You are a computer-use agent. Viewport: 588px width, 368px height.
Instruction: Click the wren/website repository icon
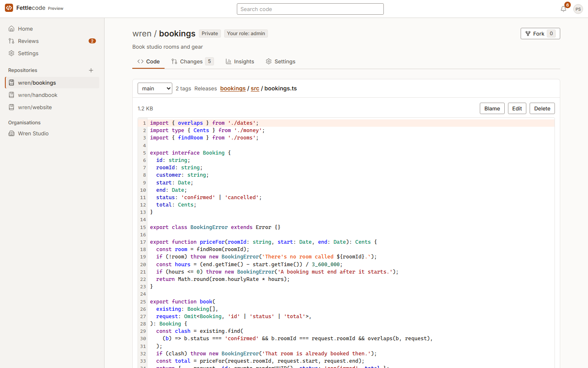11,107
